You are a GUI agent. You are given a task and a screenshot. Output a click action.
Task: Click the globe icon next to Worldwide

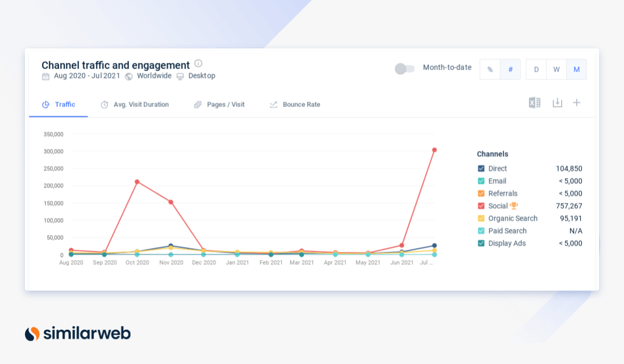129,76
